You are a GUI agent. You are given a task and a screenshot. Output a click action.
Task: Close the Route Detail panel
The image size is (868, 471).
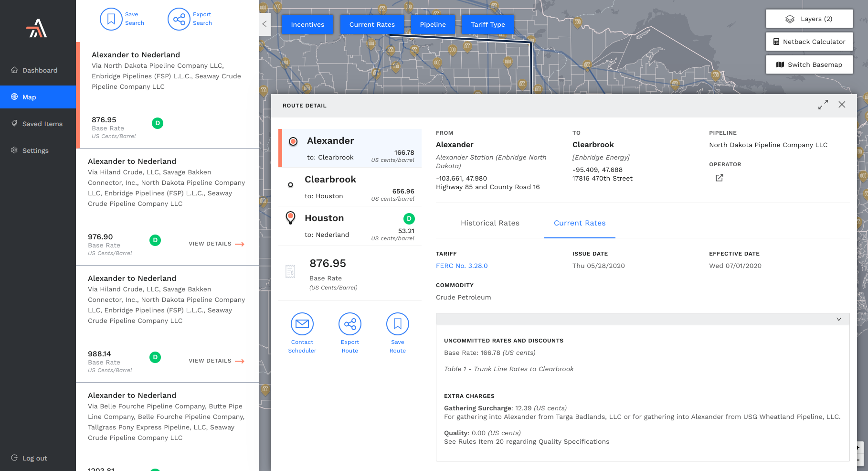point(842,105)
